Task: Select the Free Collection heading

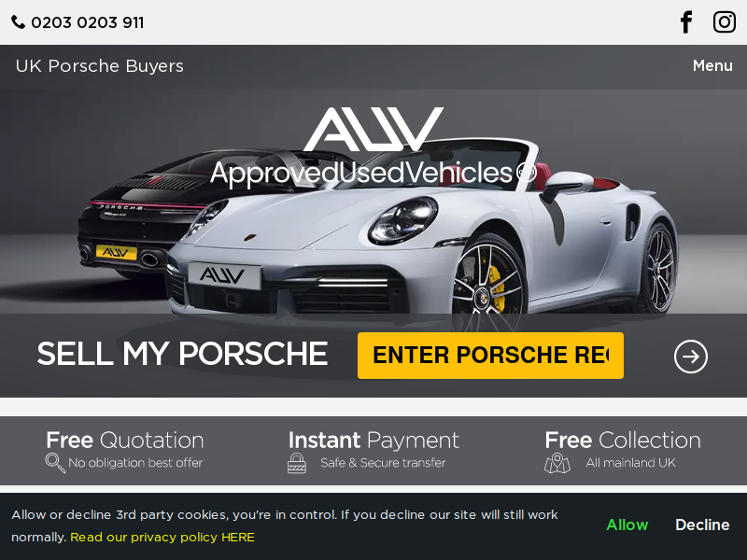Action: pos(623,440)
